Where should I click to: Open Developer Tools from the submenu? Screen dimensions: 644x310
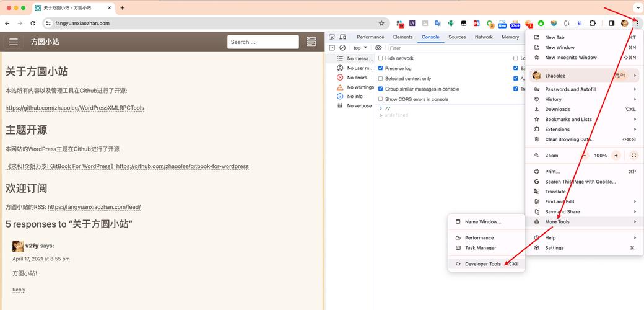[x=487, y=264]
